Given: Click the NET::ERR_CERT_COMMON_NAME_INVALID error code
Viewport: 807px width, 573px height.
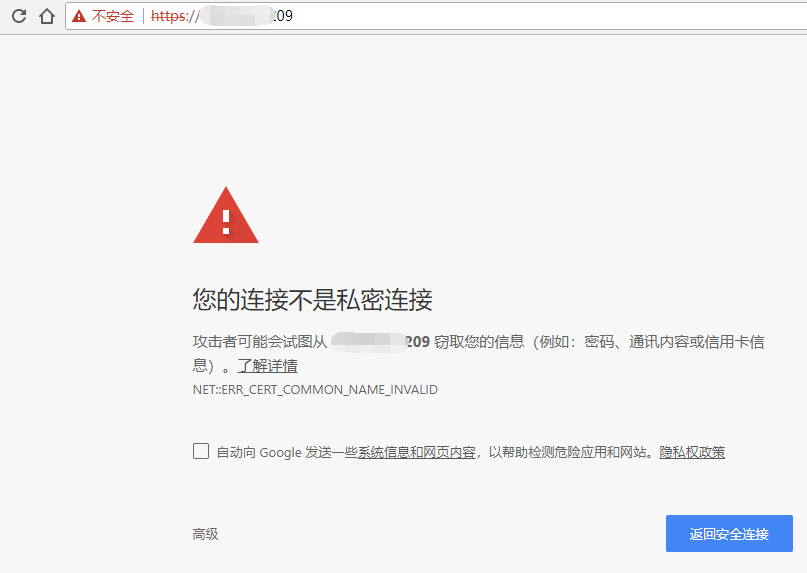Looking at the screenshot, I should (x=315, y=389).
